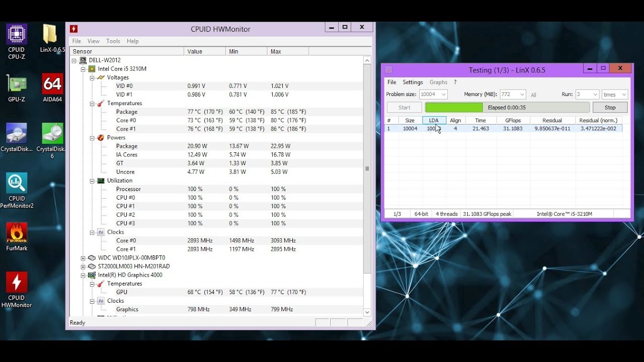Collapse the Voltages group
The image size is (644, 362).
(92, 77)
